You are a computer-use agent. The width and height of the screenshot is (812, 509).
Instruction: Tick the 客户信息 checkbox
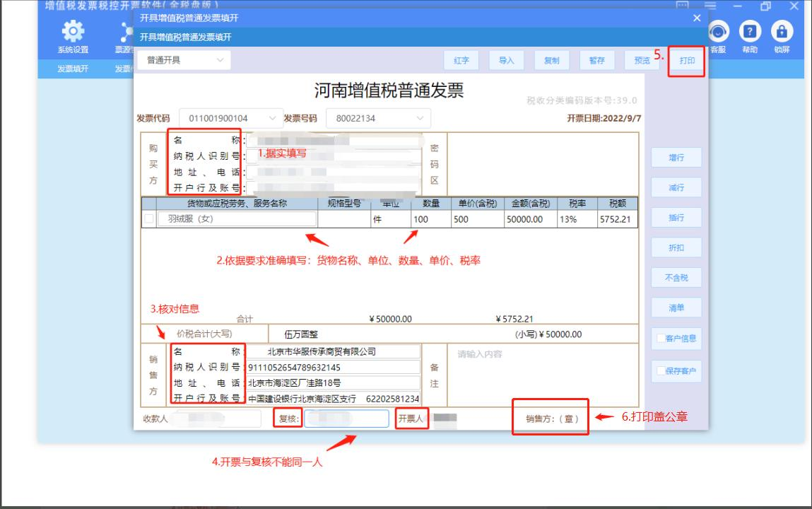pos(661,339)
